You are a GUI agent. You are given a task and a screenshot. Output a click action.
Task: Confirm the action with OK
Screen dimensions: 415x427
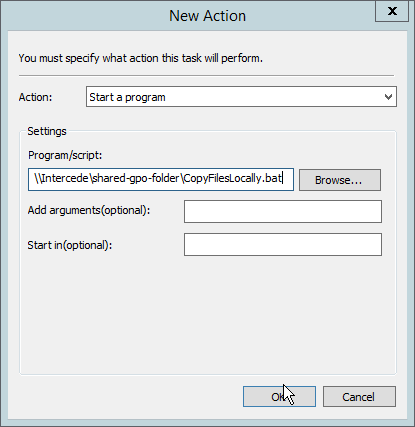279,397
